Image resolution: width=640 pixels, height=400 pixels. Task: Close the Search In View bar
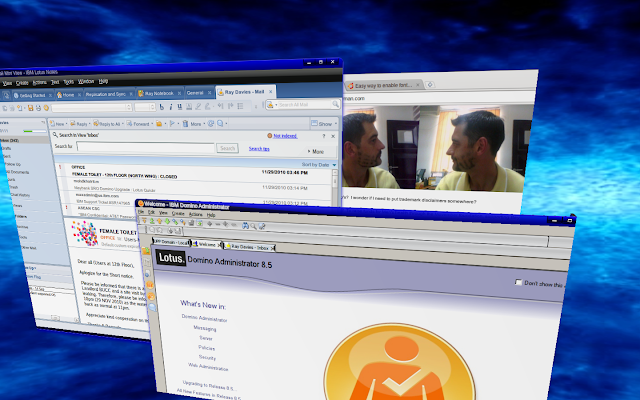point(333,136)
